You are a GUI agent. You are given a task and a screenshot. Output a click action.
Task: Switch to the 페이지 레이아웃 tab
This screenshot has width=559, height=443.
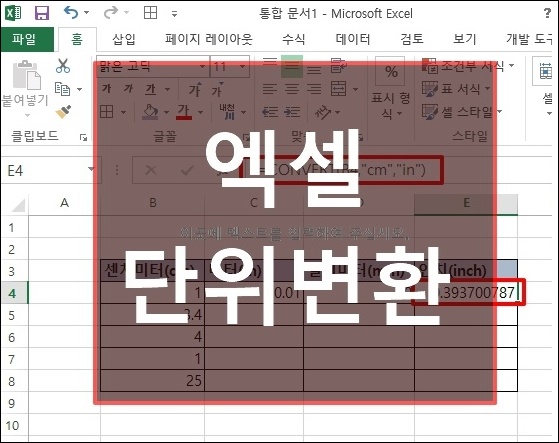[209, 39]
